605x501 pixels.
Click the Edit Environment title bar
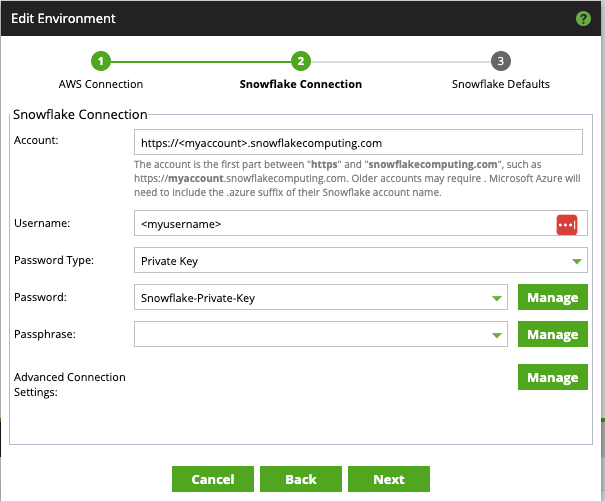click(280, 19)
